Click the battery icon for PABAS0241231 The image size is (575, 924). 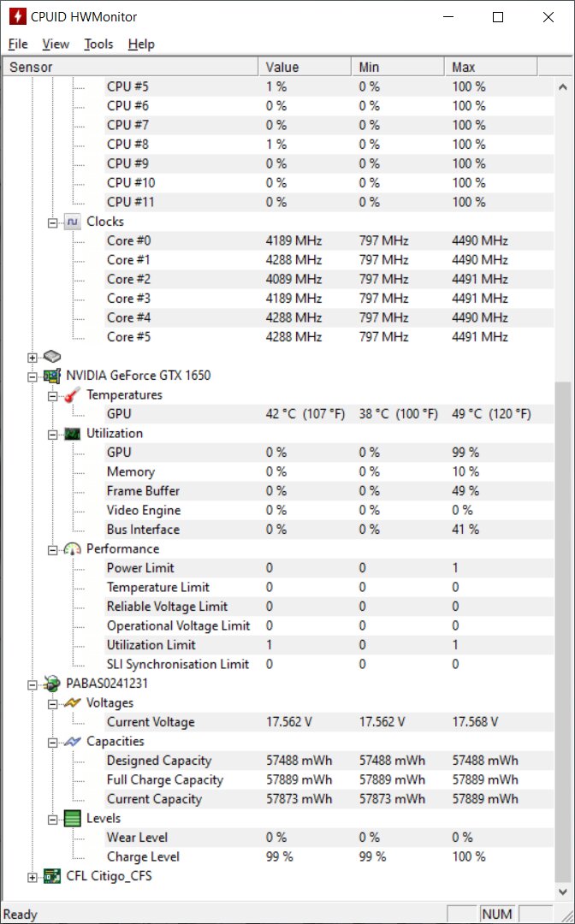click(x=51, y=684)
